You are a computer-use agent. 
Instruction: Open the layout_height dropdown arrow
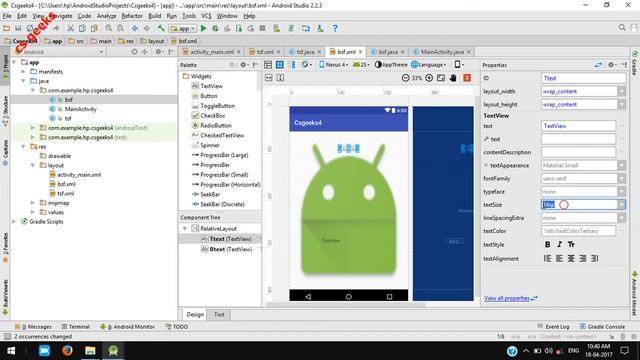pyautogui.click(x=621, y=104)
